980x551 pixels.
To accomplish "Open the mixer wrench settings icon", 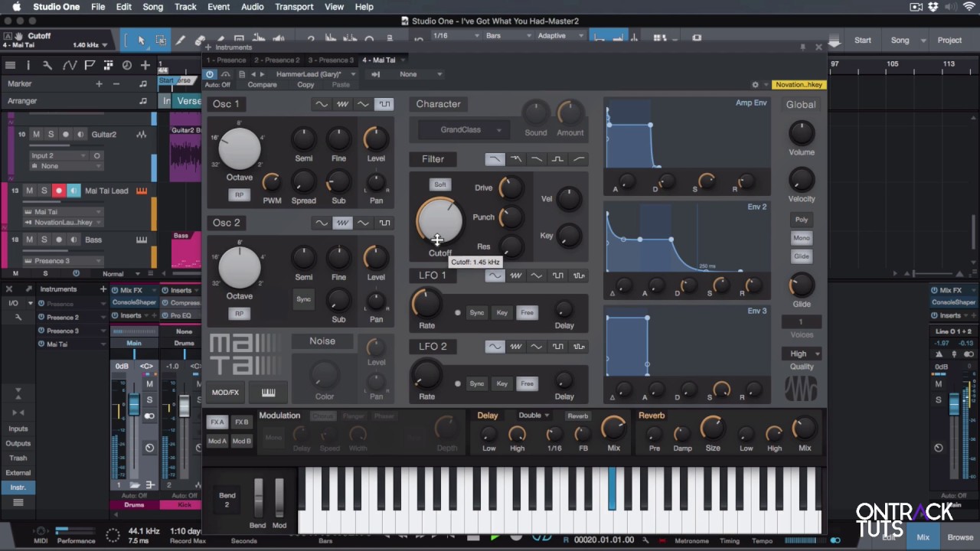I will tap(18, 318).
